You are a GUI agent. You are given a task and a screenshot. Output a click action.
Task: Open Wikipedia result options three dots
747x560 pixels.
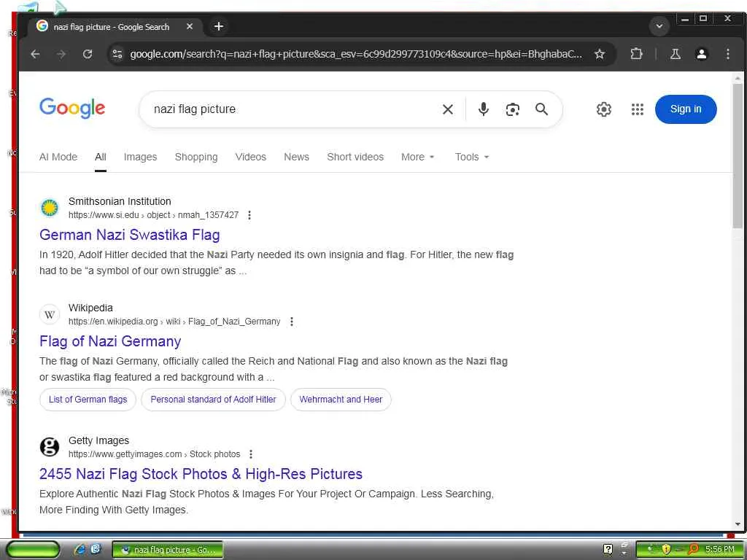click(292, 322)
